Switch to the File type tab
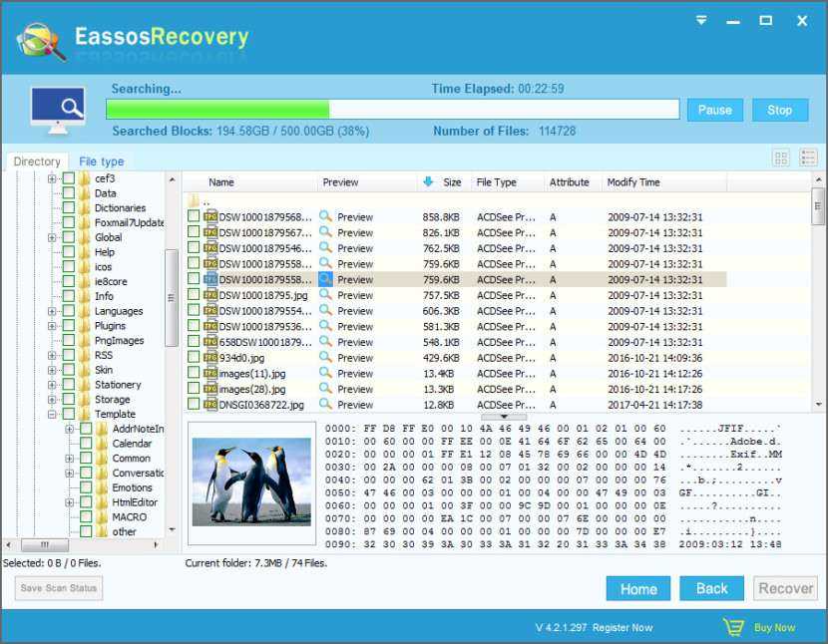The height and width of the screenshot is (644, 828). (x=102, y=161)
